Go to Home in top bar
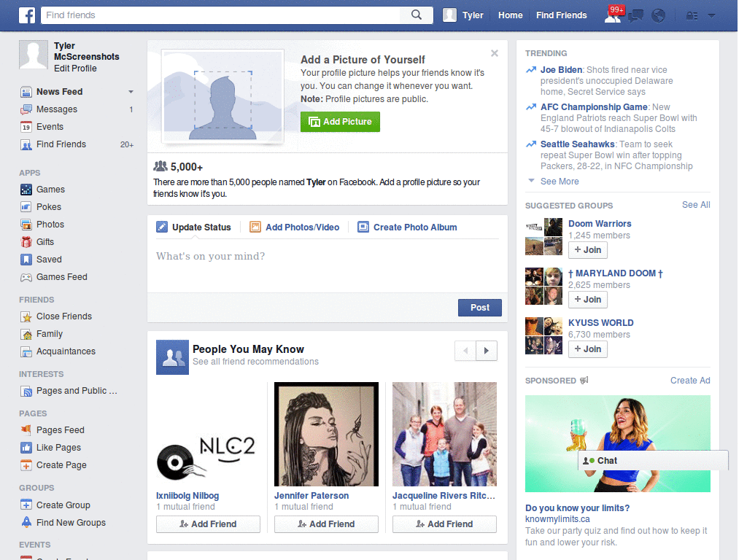This screenshot has width=747, height=560. (510, 15)
